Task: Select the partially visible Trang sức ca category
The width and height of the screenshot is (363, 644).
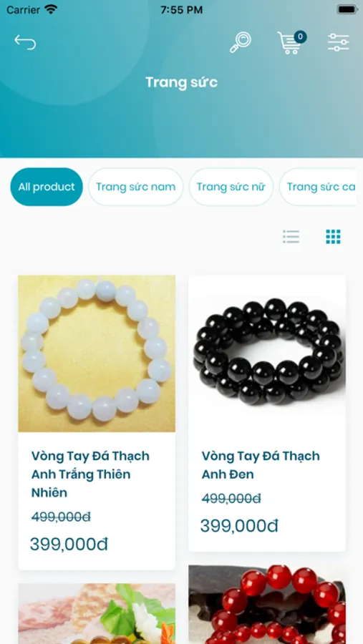Action: tap(318, 187)
